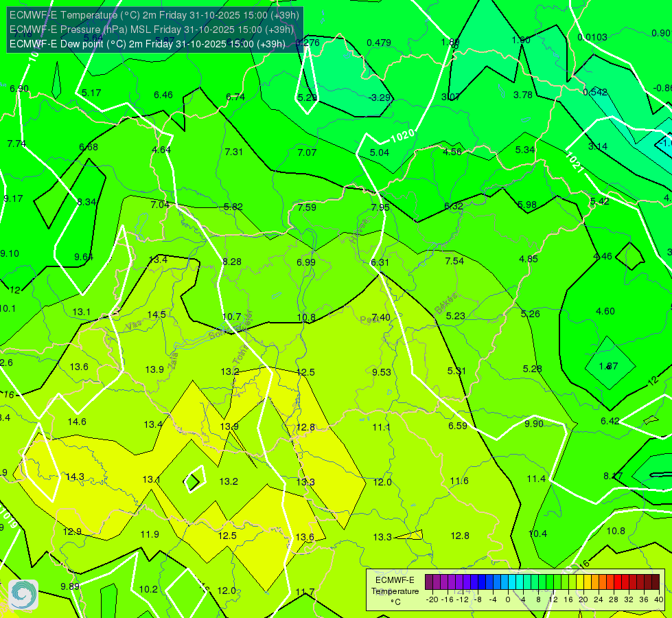Click the 12.9 value
This screenshot has width=672, height=618.
tap(72, 531)
